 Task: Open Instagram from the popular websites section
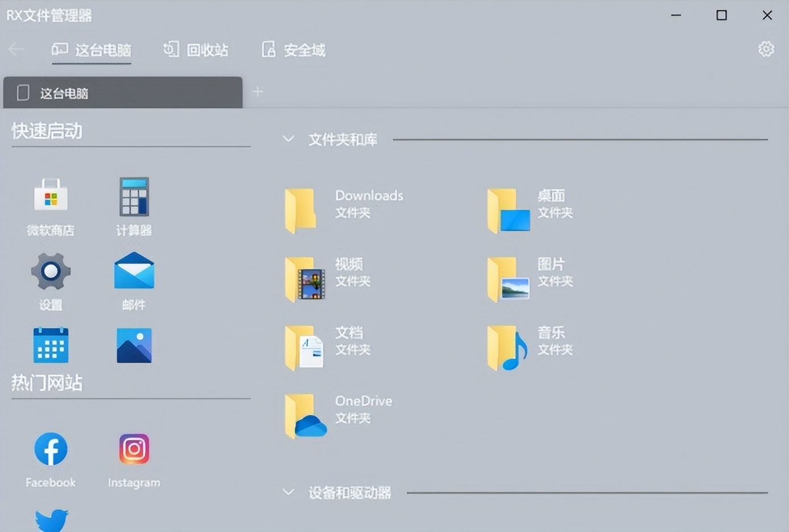coord(134,449)
